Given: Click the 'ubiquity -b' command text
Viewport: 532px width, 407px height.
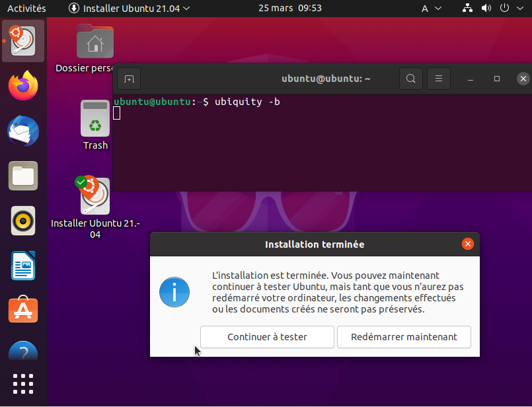Looking at the screenshot, I should [247, 102].
